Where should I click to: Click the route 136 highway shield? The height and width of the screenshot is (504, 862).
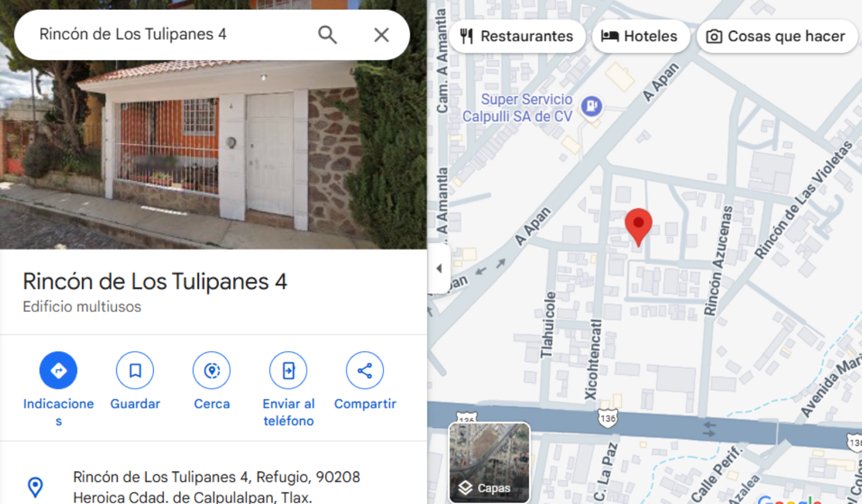(x=607, y=418)
